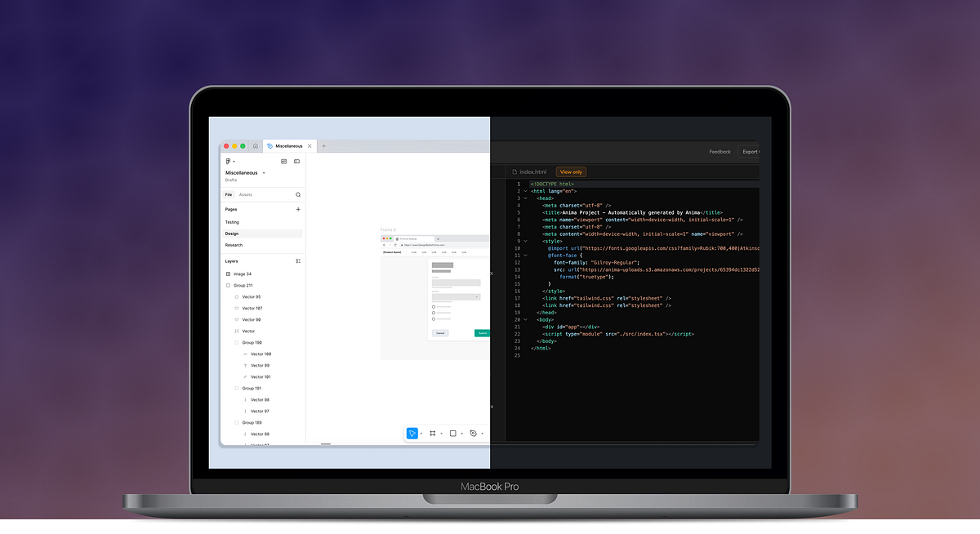Viewport: 980px width, 534px height.
Task: Open the Move tool options arrow
Action: 421,434
